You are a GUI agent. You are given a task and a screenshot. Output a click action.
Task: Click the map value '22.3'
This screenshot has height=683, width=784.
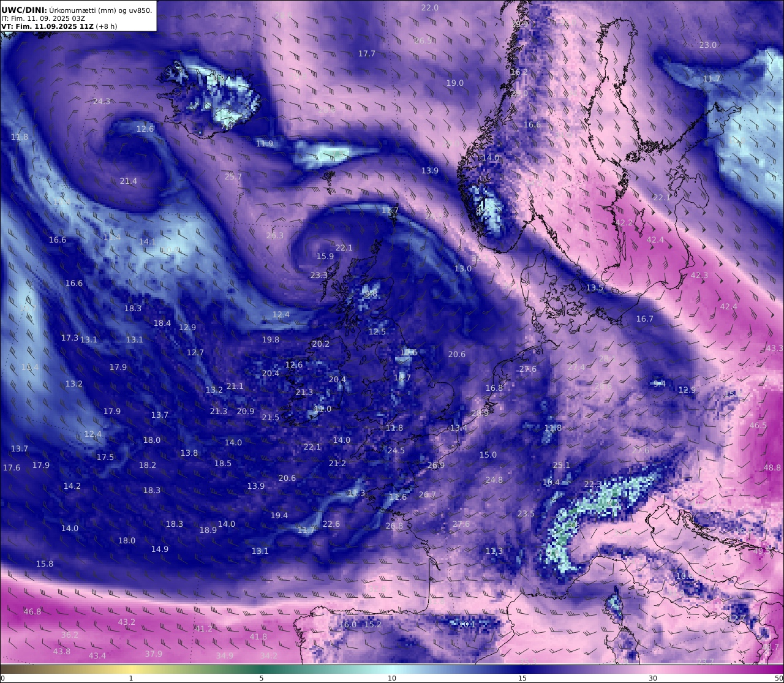click(593, 484)
